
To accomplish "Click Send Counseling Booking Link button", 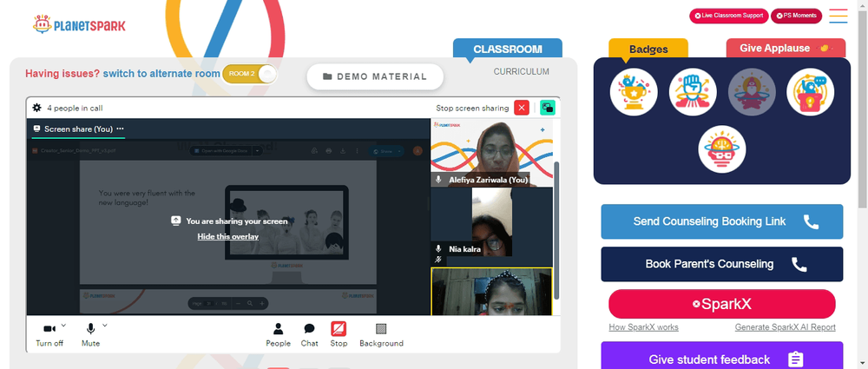I will tap(722, 221).
